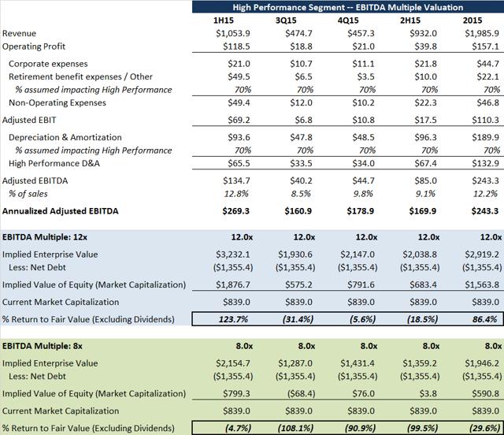Screen dimensions: 504x435
Task: Click implied equity value $799.3
Action: [x=236, y=394]
